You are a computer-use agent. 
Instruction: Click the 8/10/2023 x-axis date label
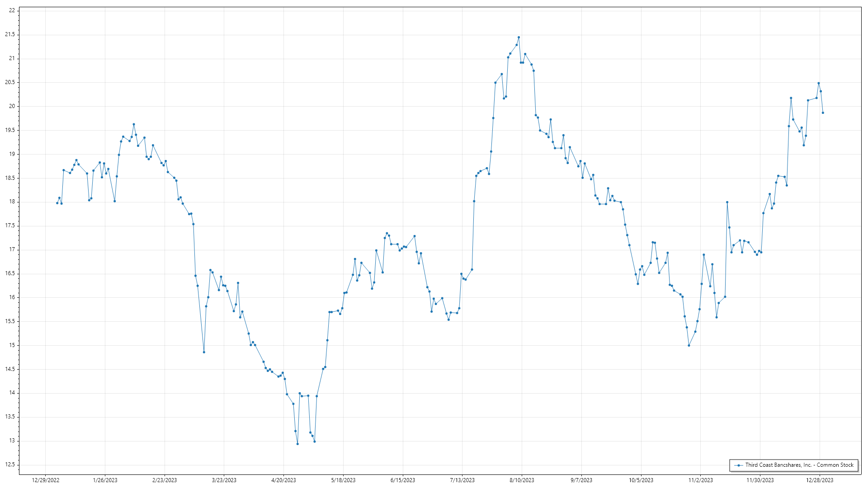pos(522,480)
